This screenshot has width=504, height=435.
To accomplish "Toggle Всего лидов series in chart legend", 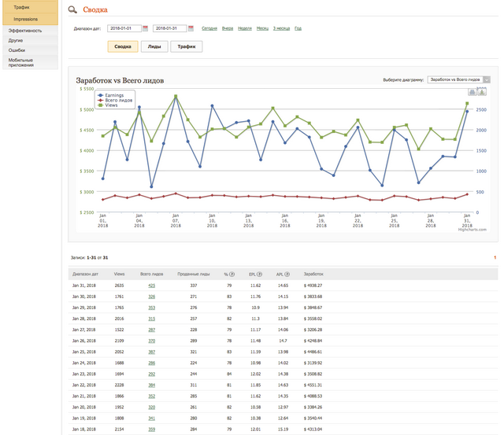I will click(x=117, y=99).
